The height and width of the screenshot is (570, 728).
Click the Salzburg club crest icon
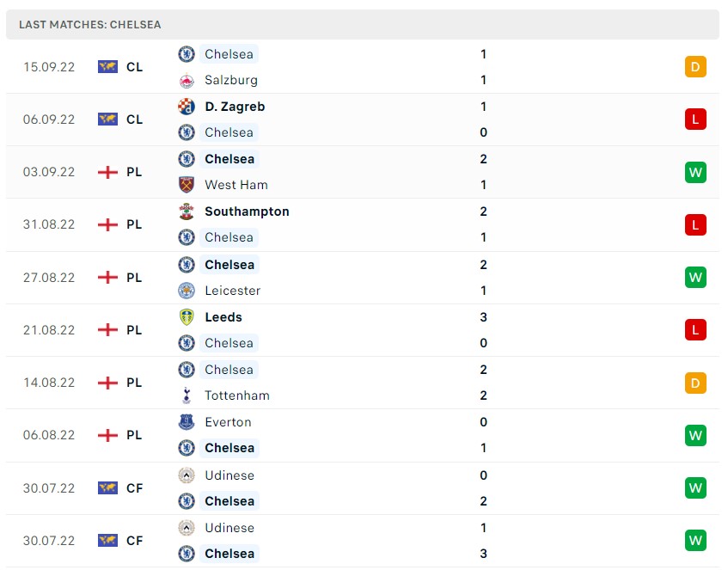tap(187, 81)
